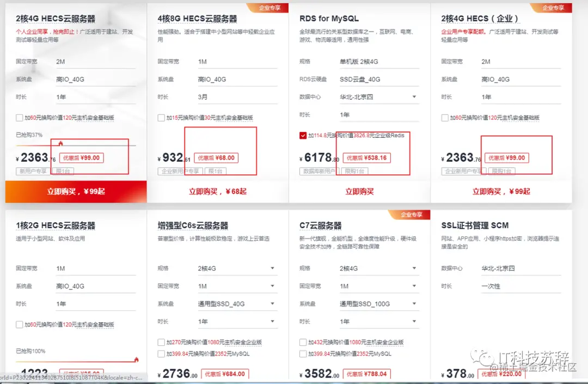Open the 规格 2核4G dropdown on the 增强型C6s card
The image size is (588, 384).
click(x=237, y=269)
